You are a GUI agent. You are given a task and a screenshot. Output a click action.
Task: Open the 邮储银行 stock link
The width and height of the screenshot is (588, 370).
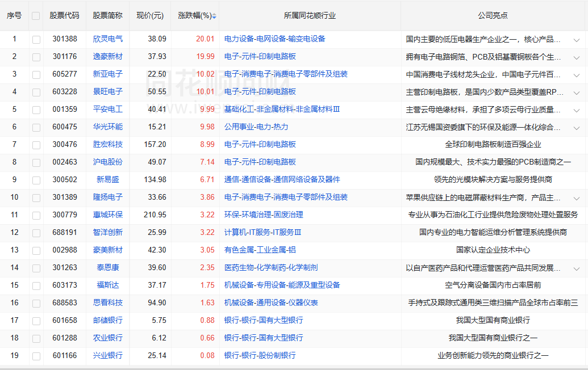tap(107, 320)
